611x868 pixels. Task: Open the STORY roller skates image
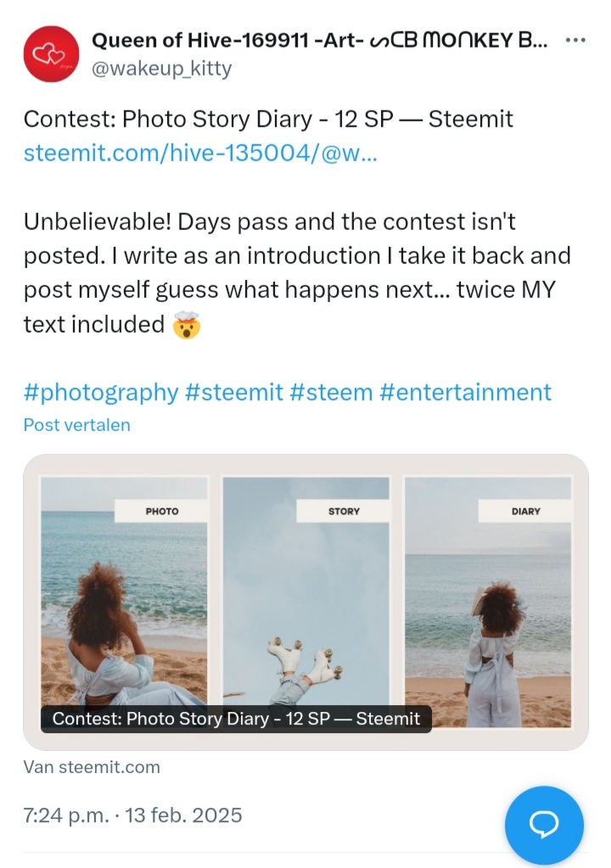[305, 591]
